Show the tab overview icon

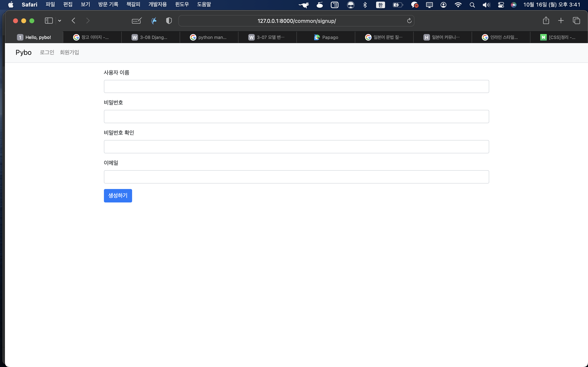click(x=576, y=21)
